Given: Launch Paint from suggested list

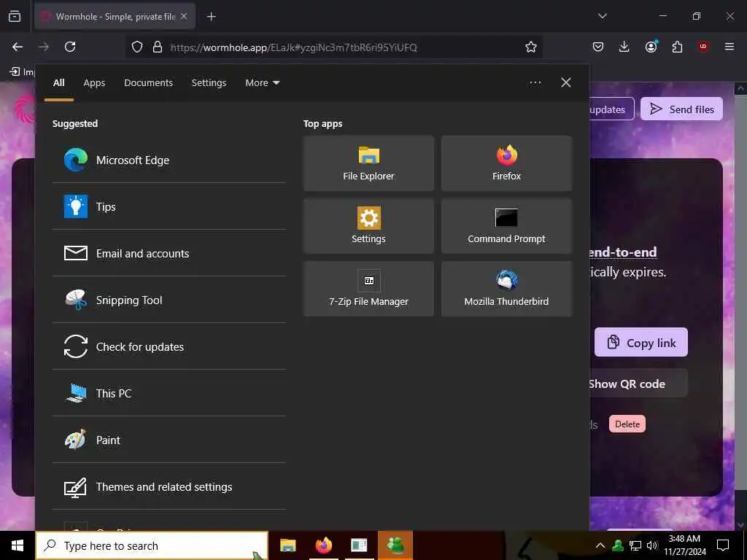Looking at the screenshot, I should (169, 440).
